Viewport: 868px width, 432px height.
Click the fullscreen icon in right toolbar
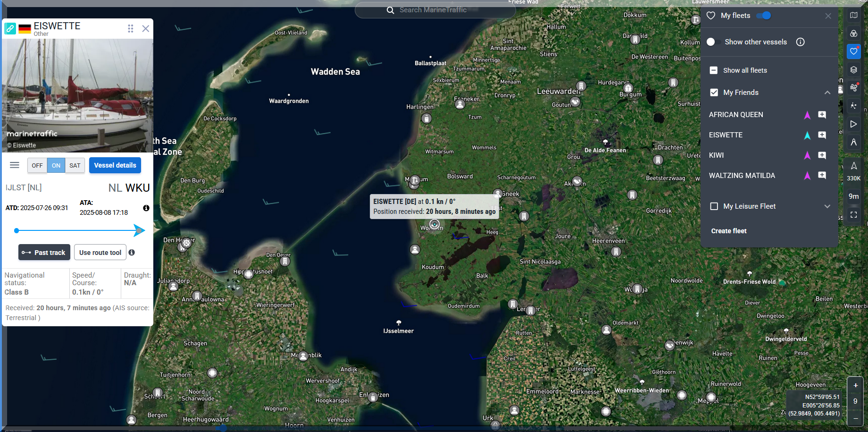[853, 215]
